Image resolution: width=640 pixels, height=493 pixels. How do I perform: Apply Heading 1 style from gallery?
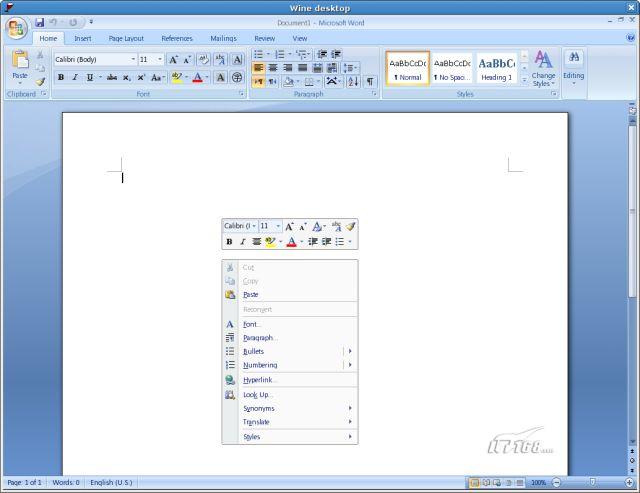pos(497,68)
